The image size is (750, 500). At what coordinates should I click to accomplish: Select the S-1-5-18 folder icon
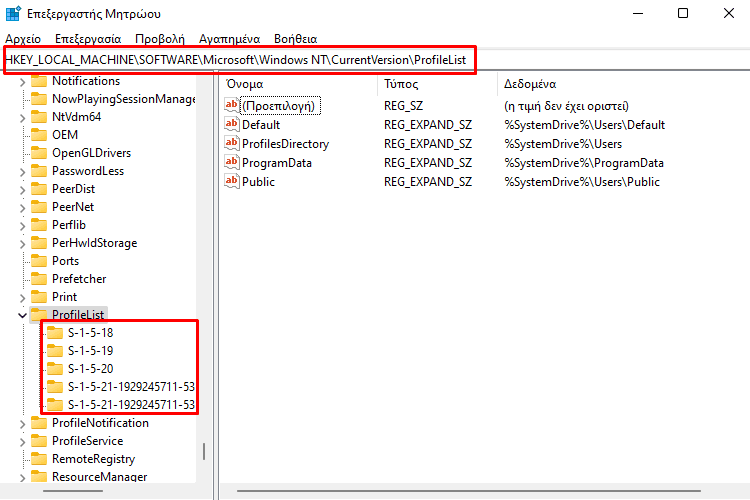tap(55, 333)
